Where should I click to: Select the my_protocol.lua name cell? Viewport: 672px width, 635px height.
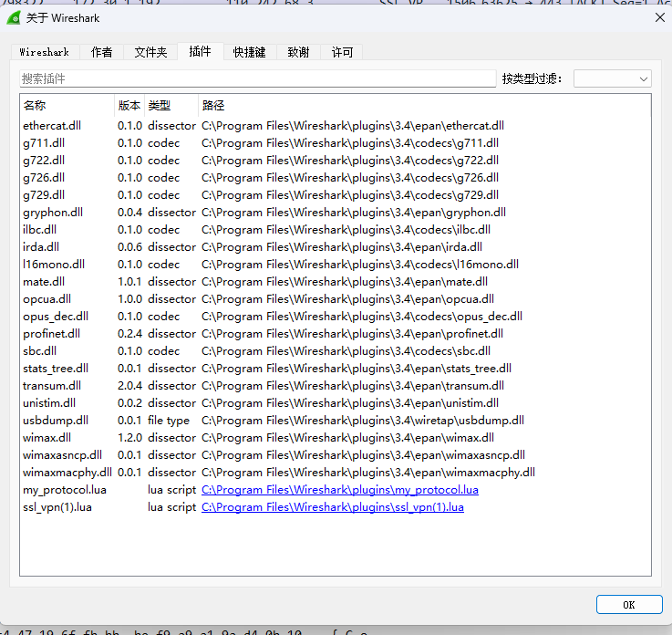click(65, 490)
